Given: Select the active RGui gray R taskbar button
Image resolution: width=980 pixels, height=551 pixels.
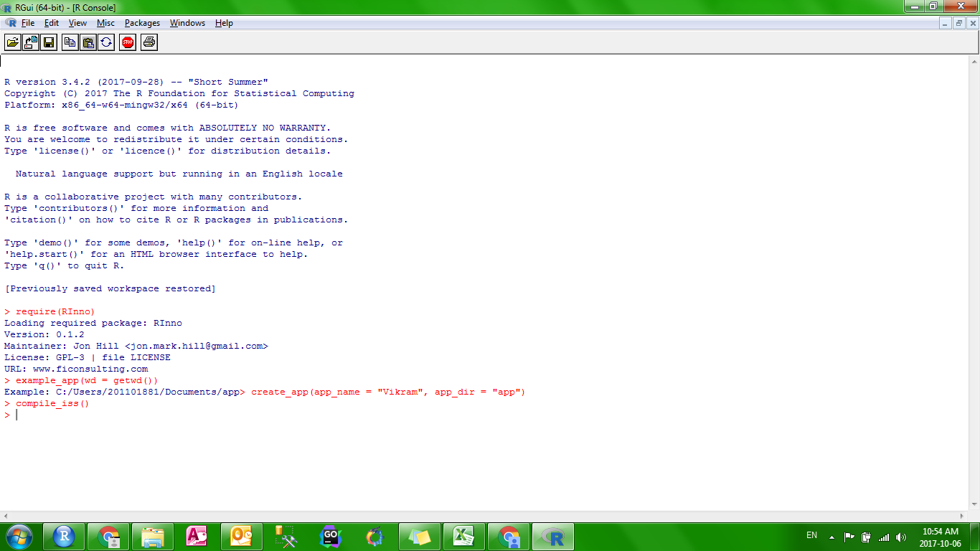Looking at the screenshot, I should click(553, 537).
